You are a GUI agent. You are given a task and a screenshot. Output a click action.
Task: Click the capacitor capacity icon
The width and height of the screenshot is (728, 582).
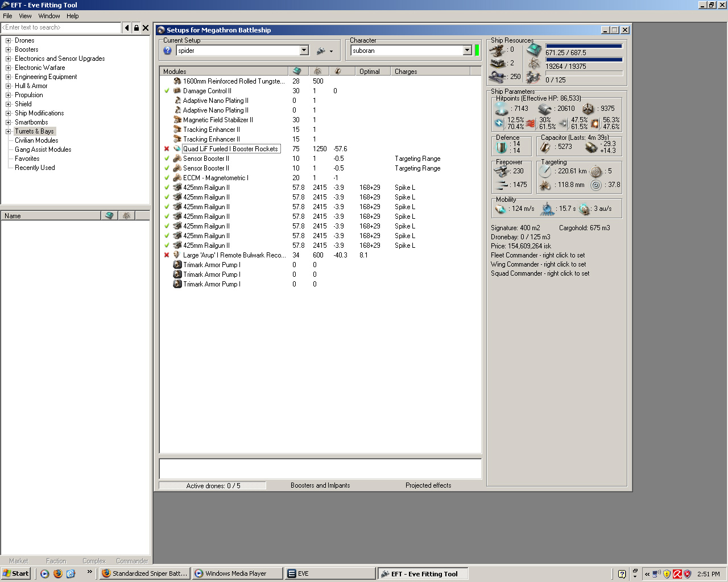click(545, 147)
